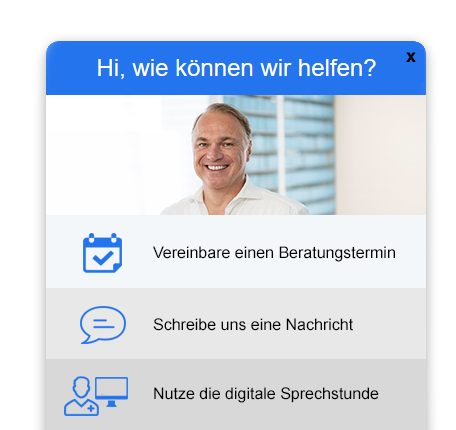Select the digitale Sprechstunde row background

point(236,394)
